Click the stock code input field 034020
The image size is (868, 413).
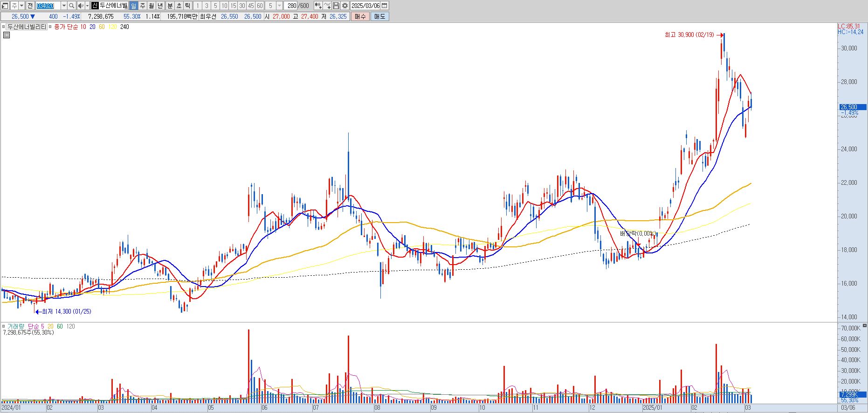pos(48,6)
